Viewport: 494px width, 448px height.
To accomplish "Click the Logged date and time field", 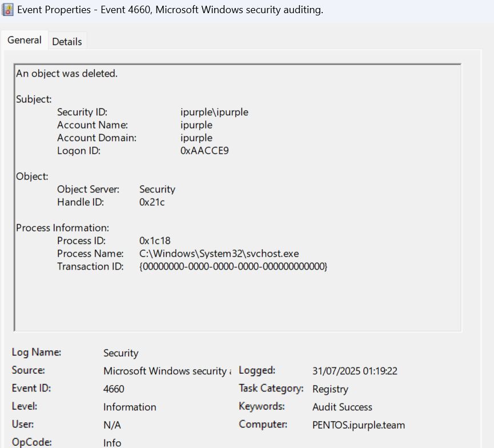I will click(x=355, y=371).
